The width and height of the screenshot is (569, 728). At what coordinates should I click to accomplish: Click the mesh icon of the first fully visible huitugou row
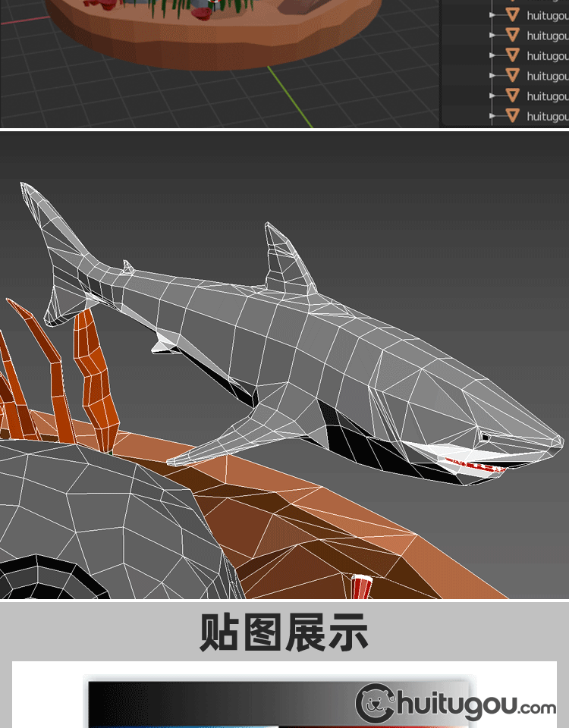pyautogui.click(x=513, y=15)
